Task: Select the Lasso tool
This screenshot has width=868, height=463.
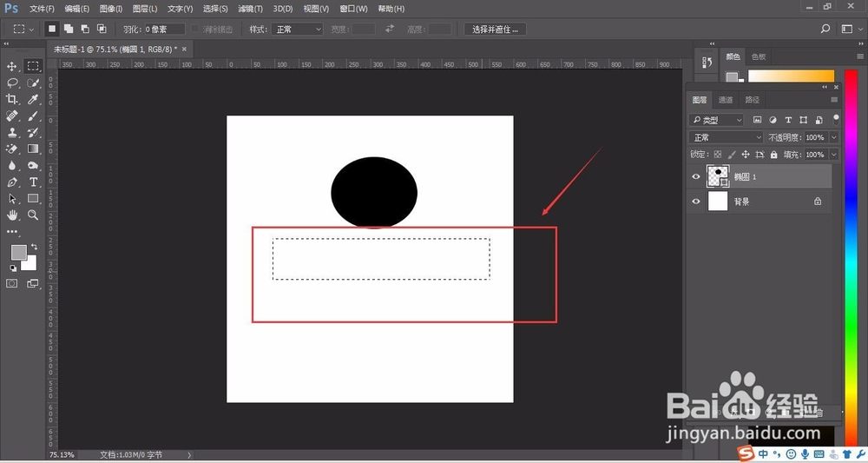Action: coord(11,83)
